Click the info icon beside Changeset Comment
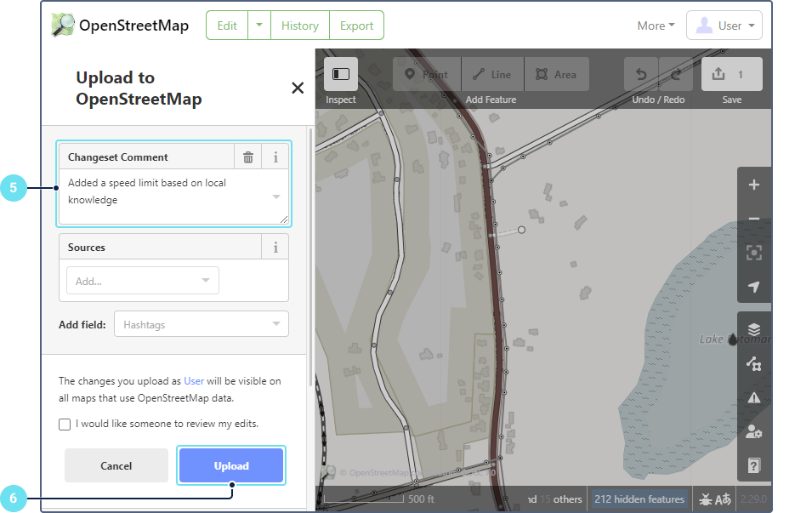This screenshot has height=513, width=812. click(x=275, y=157)
